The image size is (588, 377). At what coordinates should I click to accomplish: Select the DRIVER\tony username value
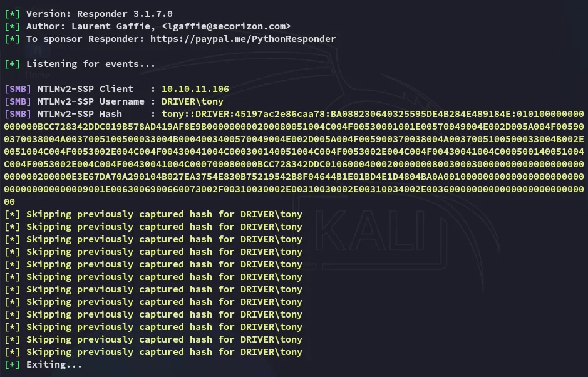(192, 101)
